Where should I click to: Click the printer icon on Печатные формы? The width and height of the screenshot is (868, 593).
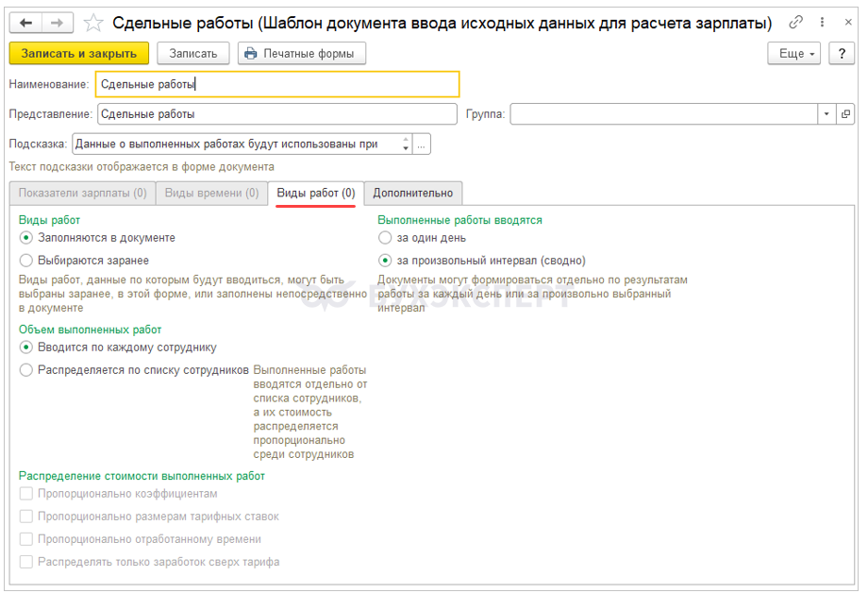click(251, 54)
